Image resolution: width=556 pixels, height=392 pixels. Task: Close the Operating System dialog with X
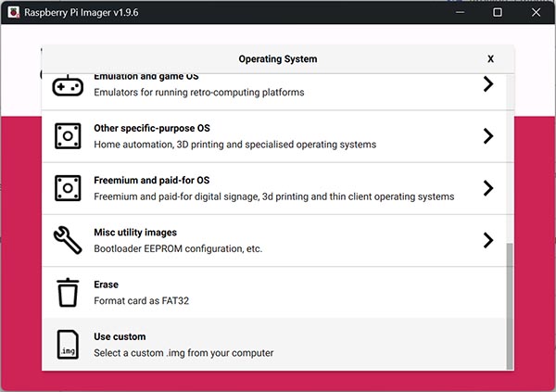coord(490,58)
